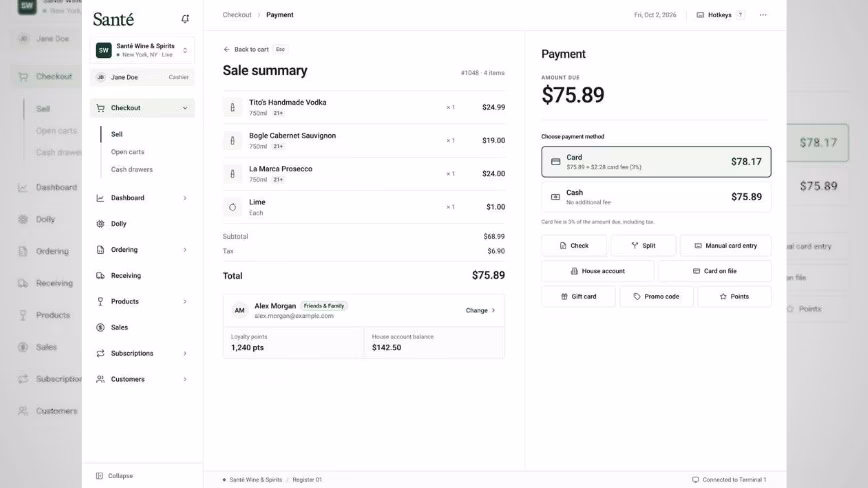Select Card payment method for $78.17

click(656, 162)
